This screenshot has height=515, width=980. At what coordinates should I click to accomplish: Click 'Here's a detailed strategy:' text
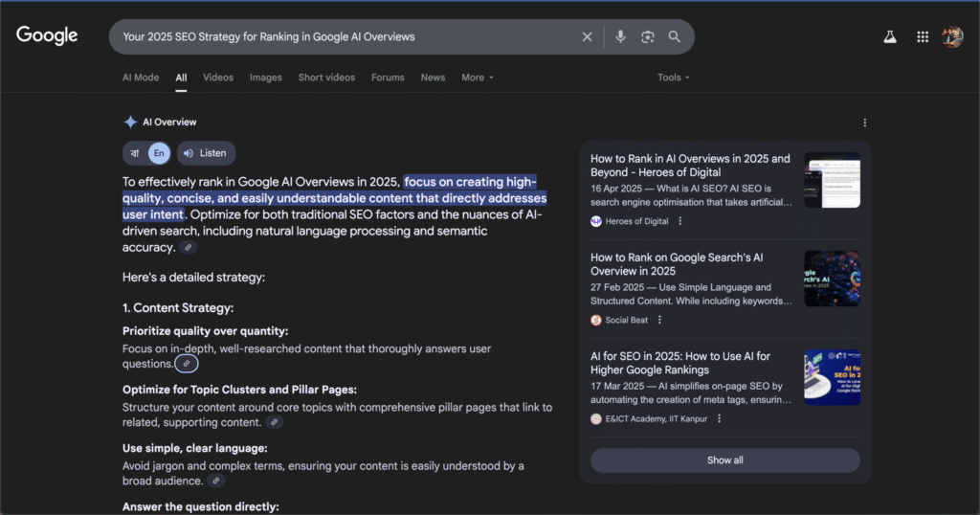click(x=193, y=277)
